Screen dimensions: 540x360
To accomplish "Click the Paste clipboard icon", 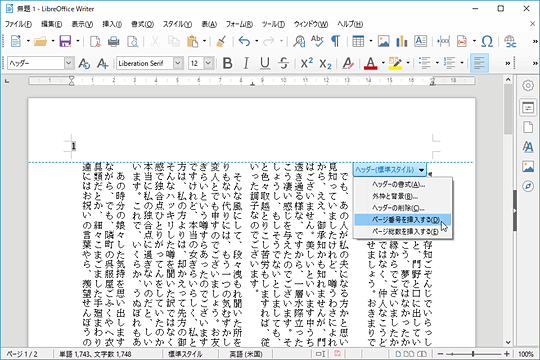I will tap(192, 41).
